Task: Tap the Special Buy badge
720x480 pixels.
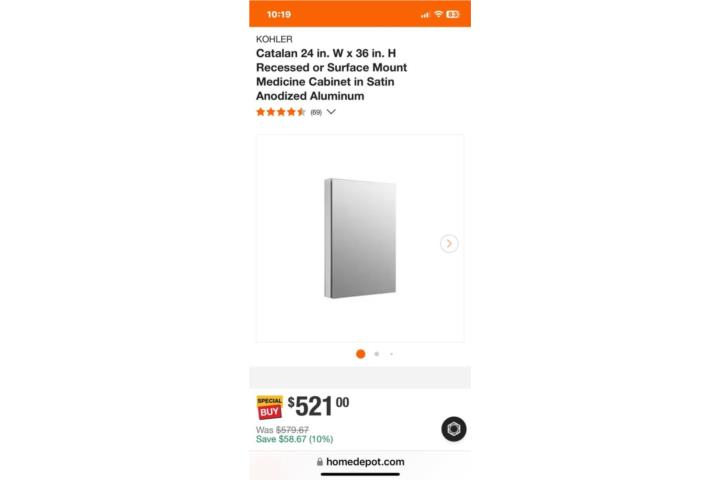Action: click(270, 407)
